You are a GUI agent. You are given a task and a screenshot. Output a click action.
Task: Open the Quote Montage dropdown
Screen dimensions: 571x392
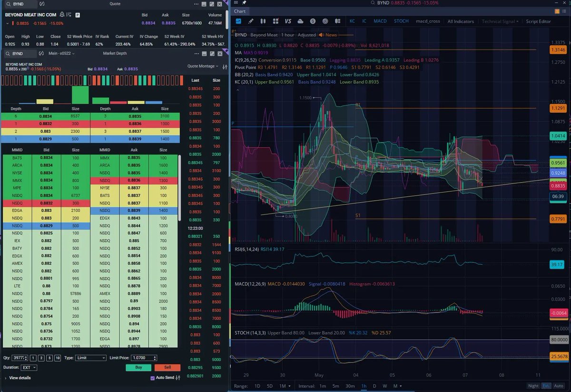point(203,66)
